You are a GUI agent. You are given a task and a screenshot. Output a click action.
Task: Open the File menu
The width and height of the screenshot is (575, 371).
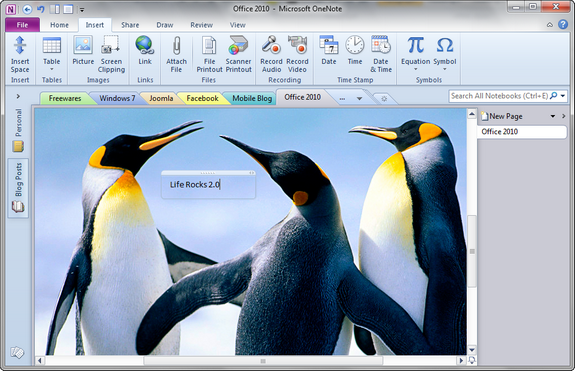coord(22,25)
